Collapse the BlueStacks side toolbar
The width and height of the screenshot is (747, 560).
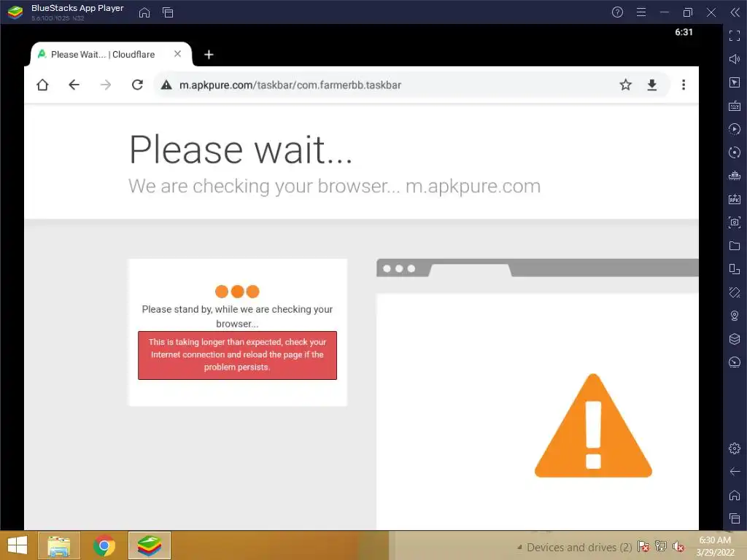pyautogui.click(x=735, y=12)
